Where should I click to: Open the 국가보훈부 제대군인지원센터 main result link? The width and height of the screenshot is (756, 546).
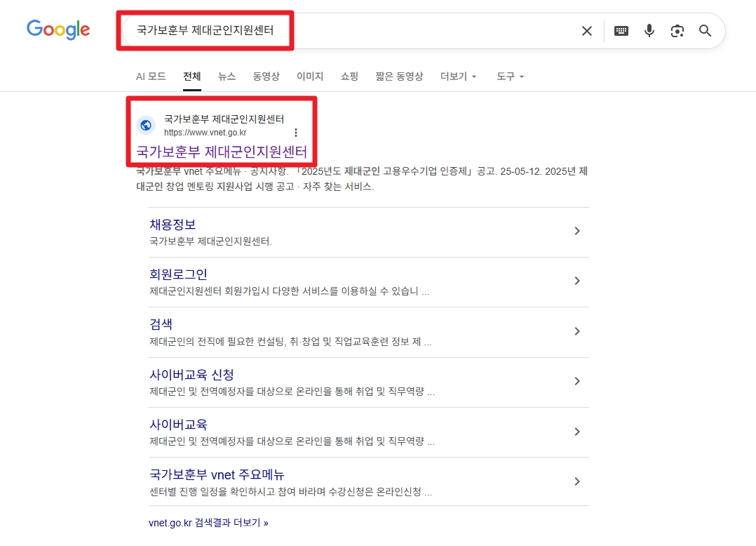tap(222, 152)
